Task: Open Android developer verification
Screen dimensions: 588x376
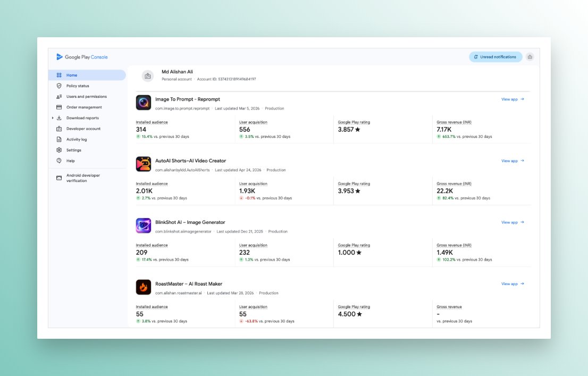Action: pos(83,178)
